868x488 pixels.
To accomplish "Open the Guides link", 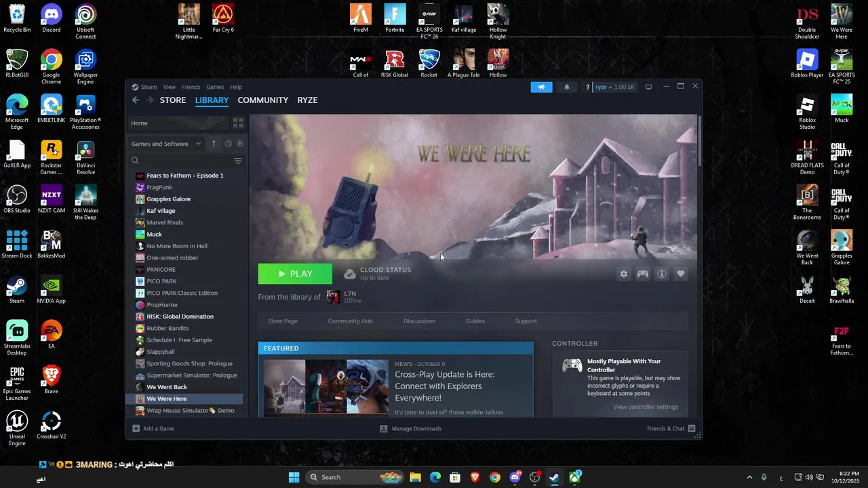I will click(475, 321).
